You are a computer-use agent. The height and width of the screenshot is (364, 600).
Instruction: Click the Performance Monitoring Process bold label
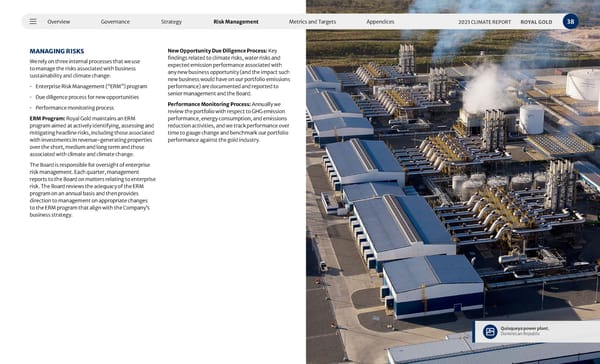(209, 104)
